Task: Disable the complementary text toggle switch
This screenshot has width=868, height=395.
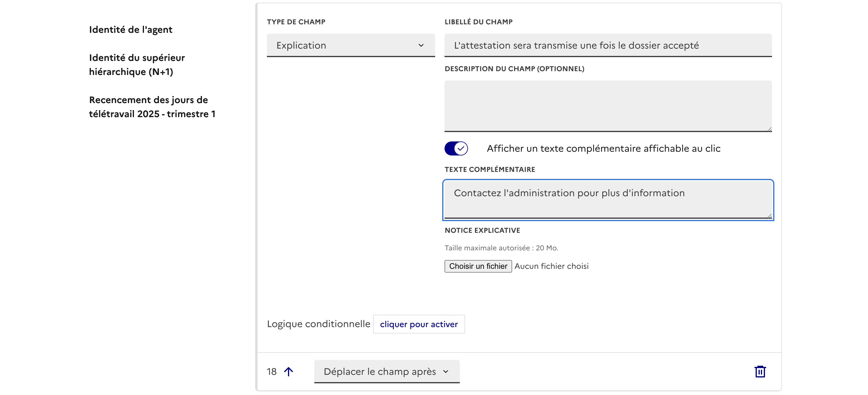Action: click(456, 148)
